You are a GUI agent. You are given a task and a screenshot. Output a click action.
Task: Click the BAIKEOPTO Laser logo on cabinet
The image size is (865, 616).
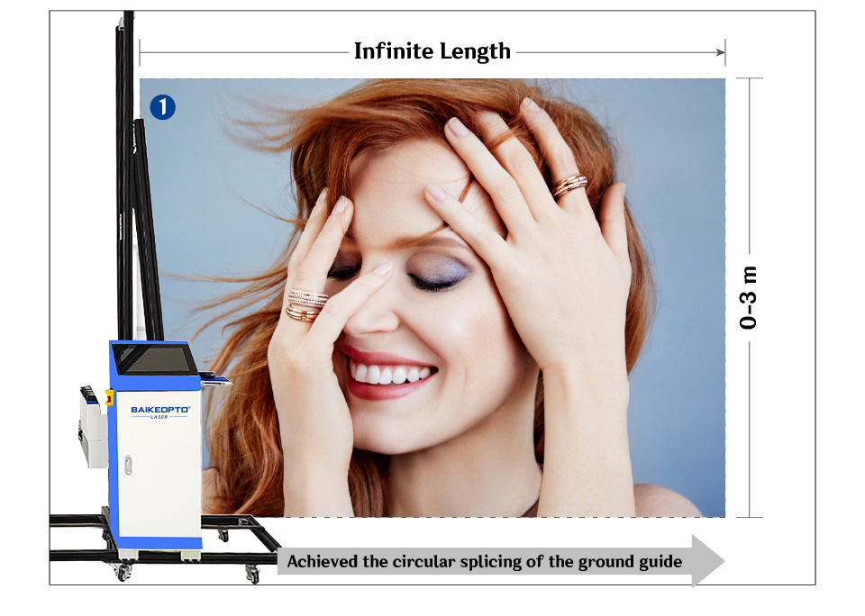159,411
